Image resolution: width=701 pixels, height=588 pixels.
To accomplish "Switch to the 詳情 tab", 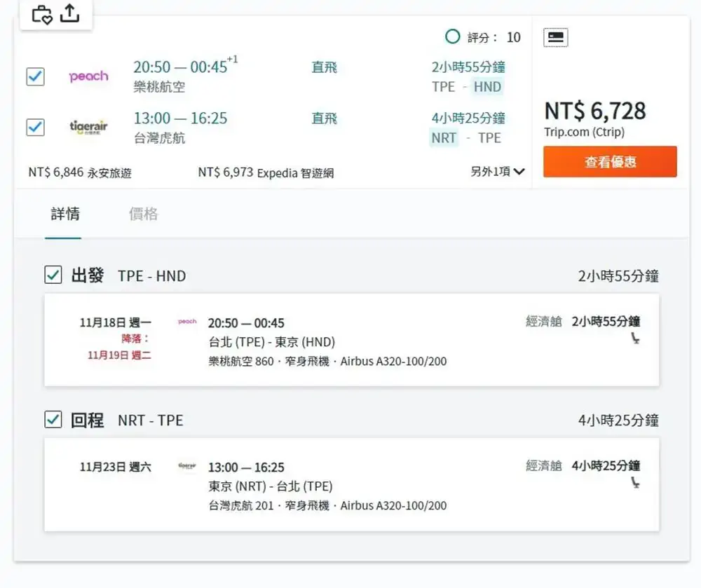I will click(x=65, y=214).
